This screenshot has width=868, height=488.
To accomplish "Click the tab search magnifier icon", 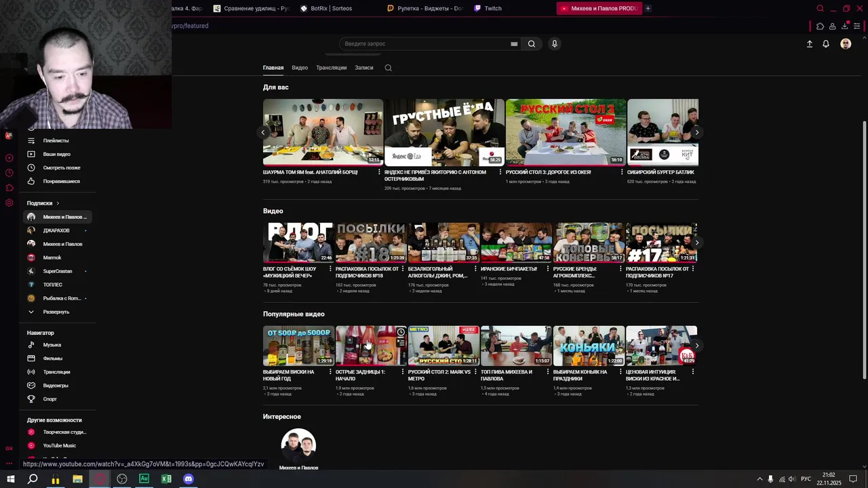I will pos(820,9).
